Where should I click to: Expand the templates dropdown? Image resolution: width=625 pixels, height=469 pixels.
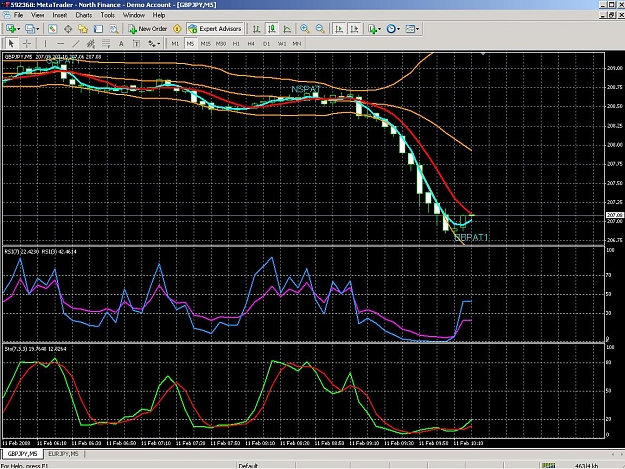[417, 29]
